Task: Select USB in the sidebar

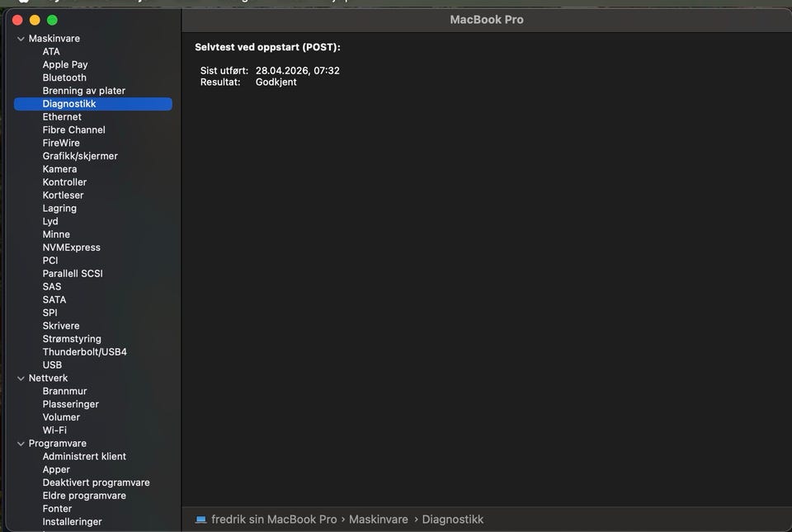Action: click(x=52, y=365)
